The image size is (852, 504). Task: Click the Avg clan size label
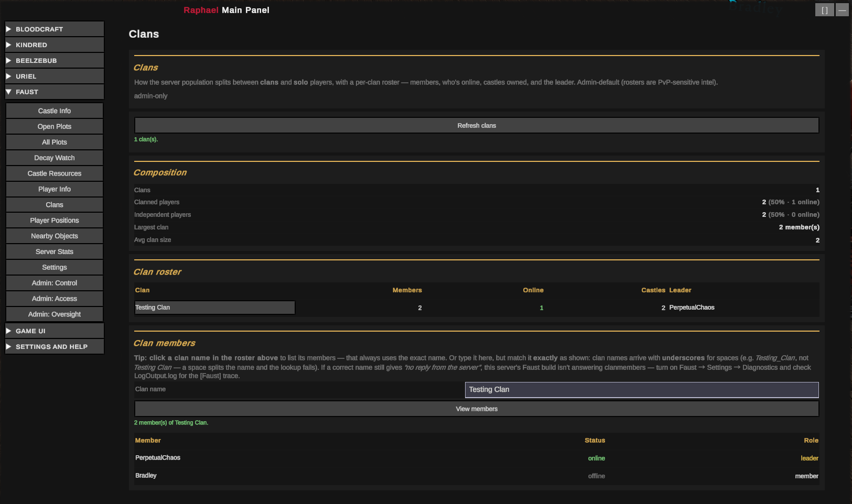153,240
